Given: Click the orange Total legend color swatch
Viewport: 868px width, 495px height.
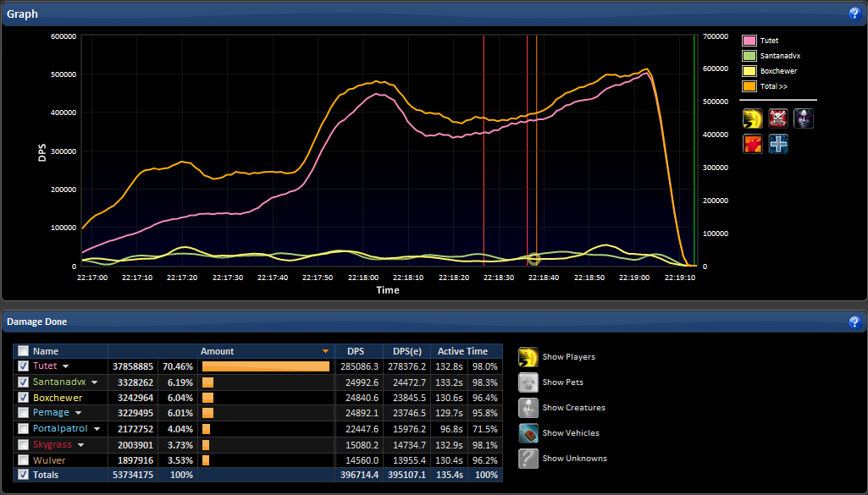Looking at the screenshot, I should tap(749, 86).
